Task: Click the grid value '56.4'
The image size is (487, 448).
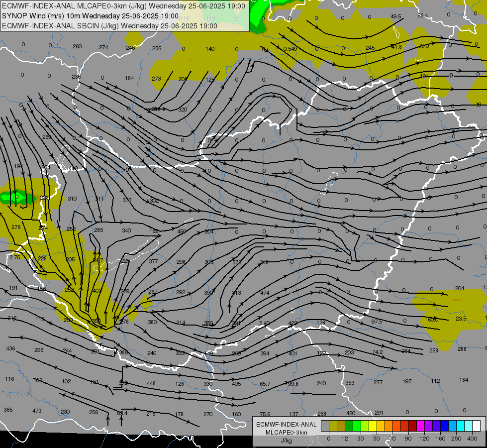Action: 423,15
